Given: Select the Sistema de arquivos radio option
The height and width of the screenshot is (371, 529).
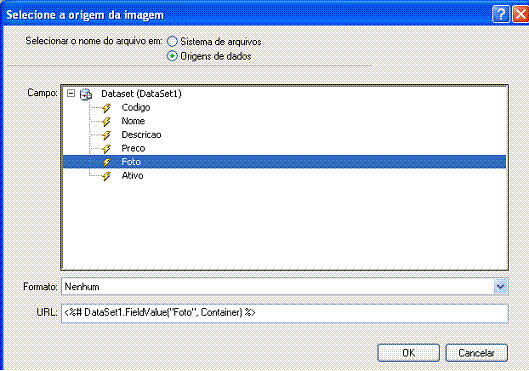Looking at the screenshot, I should (x=172, y=41).
